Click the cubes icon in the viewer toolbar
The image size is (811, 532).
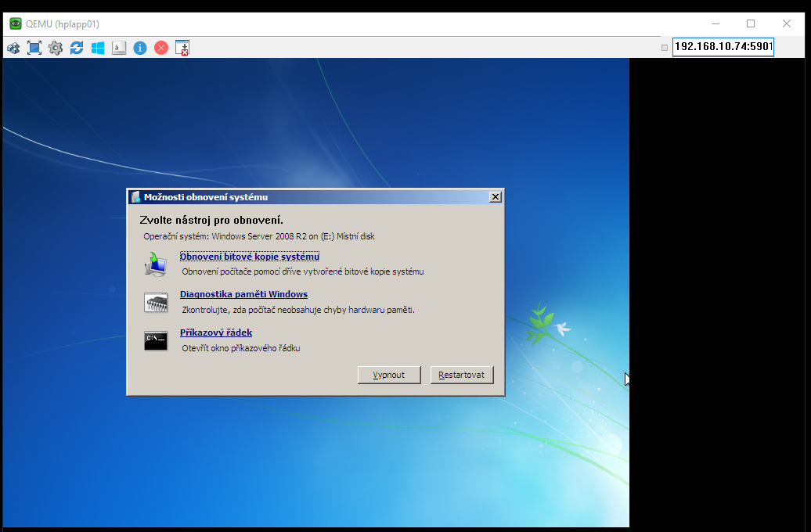tap(13, 48)
